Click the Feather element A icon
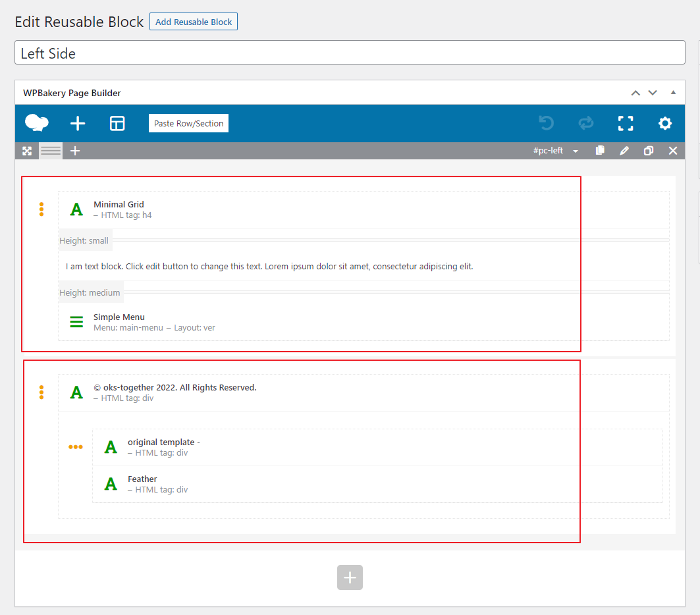 (x=111, y=484)
